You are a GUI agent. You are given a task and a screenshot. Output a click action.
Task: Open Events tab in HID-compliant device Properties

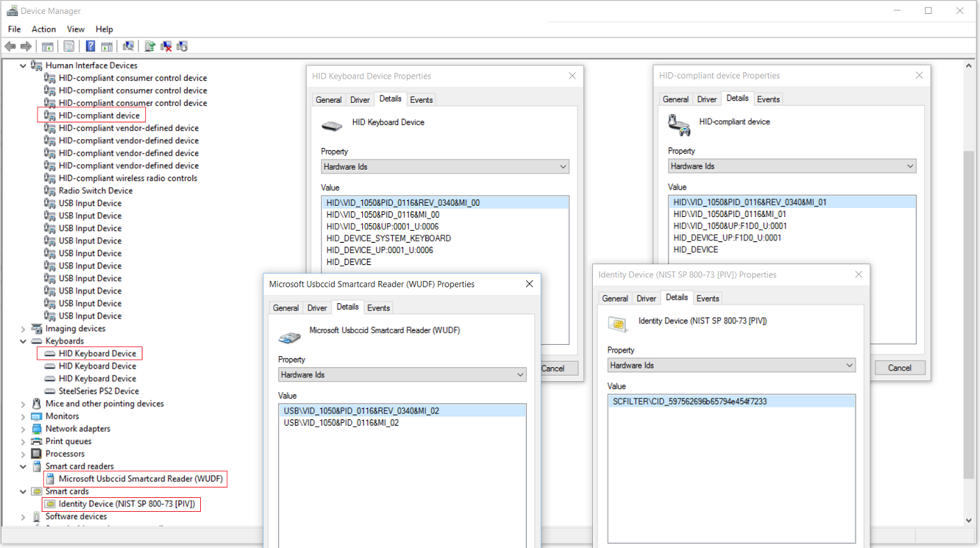(x=768, y=99)
